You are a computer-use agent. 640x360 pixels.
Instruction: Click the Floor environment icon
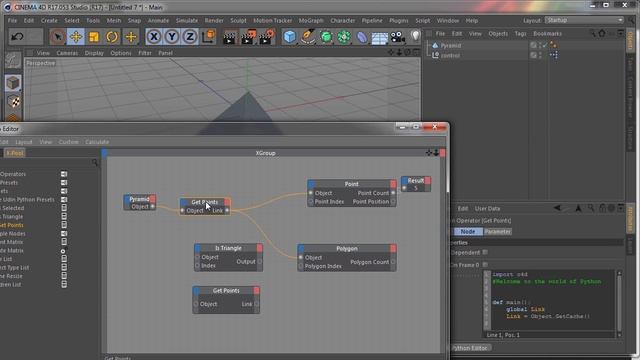coord(380,38)
